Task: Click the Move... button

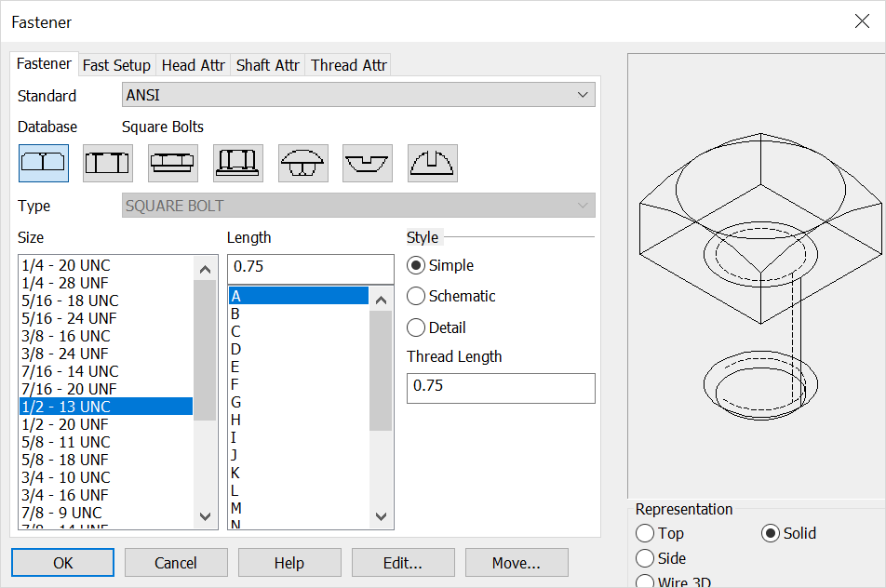Action: (x=517, y=563)
